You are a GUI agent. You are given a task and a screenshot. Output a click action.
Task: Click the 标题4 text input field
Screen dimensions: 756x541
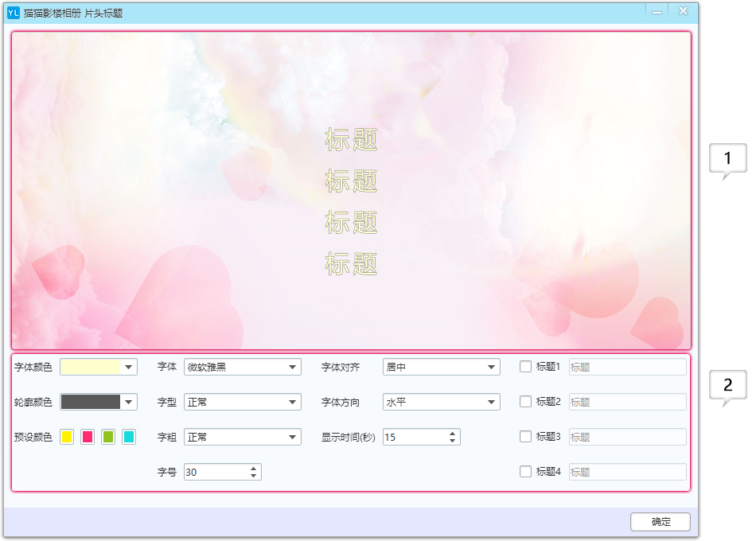coord(627,472)
